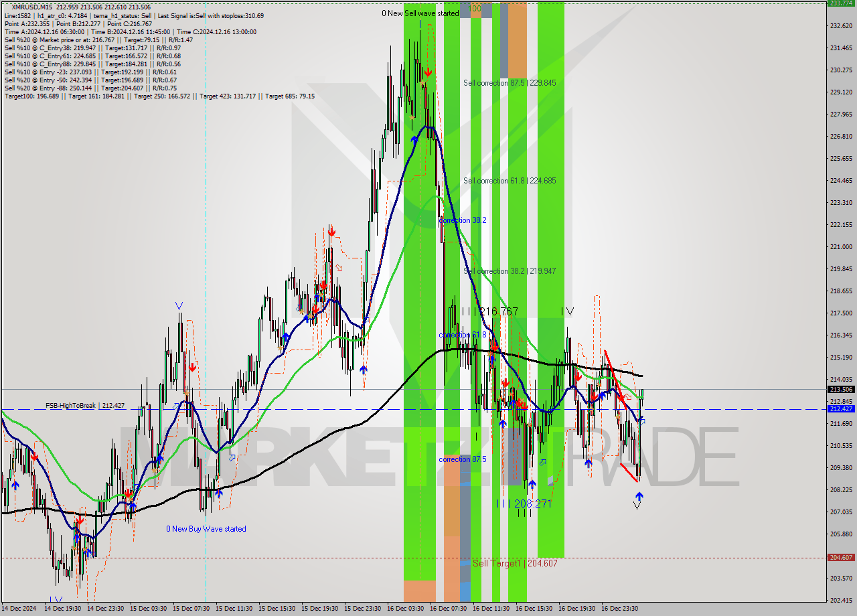Click the black 213.506 current price tag

pos(841,389)
